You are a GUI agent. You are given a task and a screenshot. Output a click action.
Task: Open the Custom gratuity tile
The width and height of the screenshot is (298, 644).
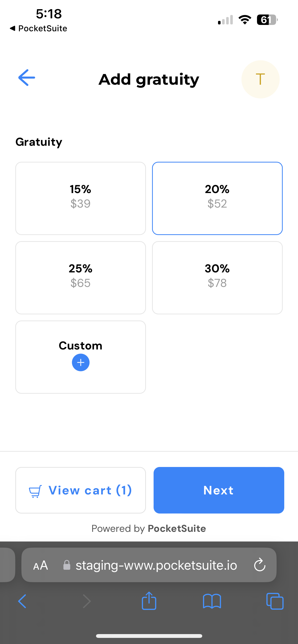[80, 346]
